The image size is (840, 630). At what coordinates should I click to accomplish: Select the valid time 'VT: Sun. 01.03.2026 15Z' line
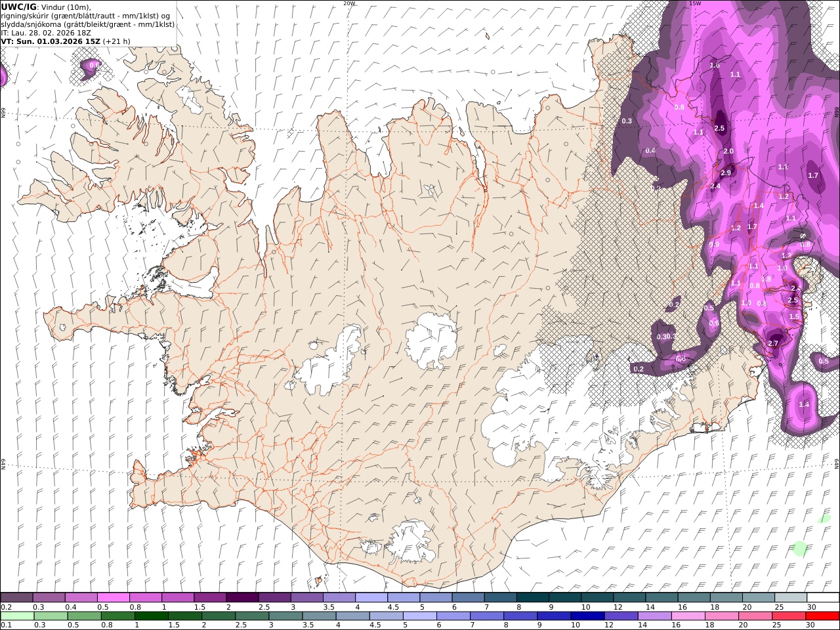click(51, 41)
